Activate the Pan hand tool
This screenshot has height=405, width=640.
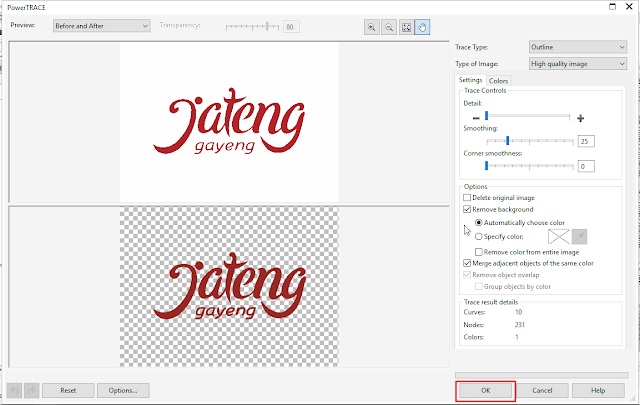(422, 27)
